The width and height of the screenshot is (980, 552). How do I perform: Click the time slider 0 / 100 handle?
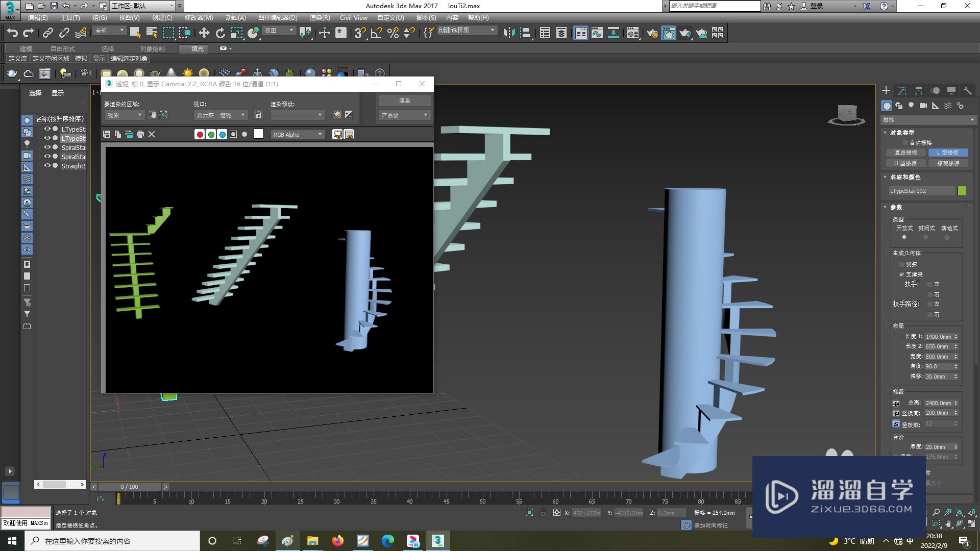pos(130,487)
